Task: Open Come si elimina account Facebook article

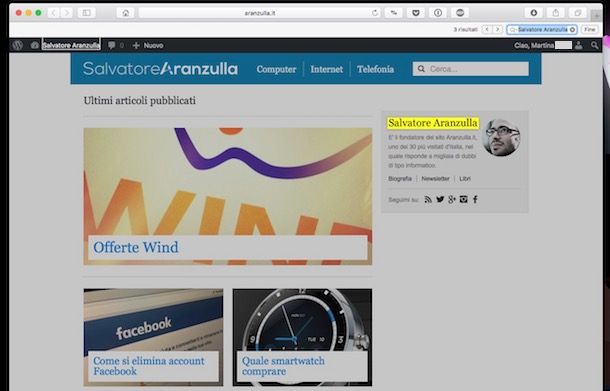Action: (149, 366)
